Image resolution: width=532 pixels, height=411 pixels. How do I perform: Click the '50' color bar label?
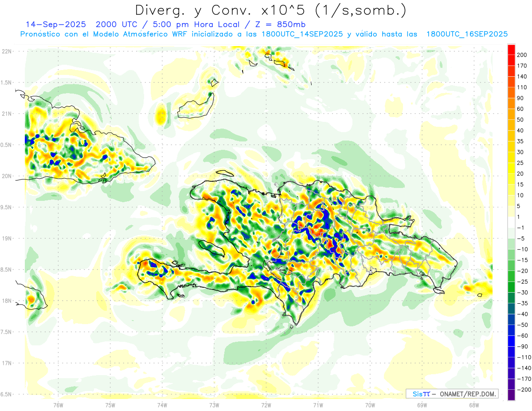point(520,120)
